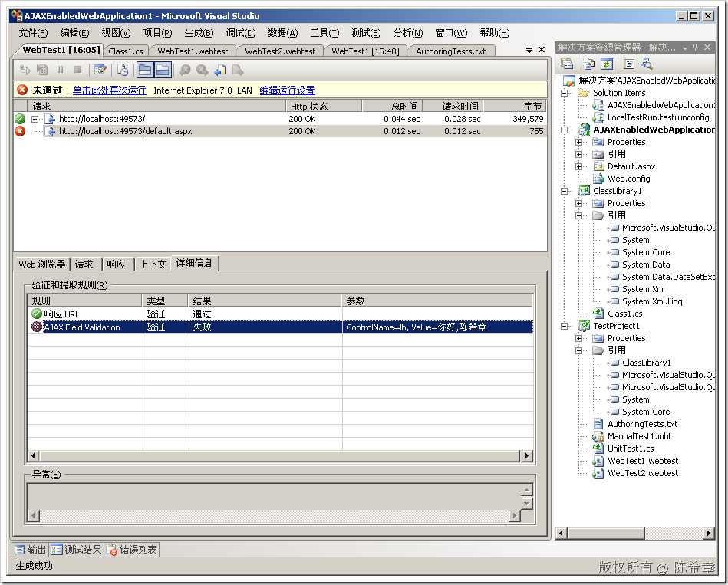Collapse the AJAXEnabledWebApplication1 project node
Viewport: 728px width, 585px height.
[564, 130]
